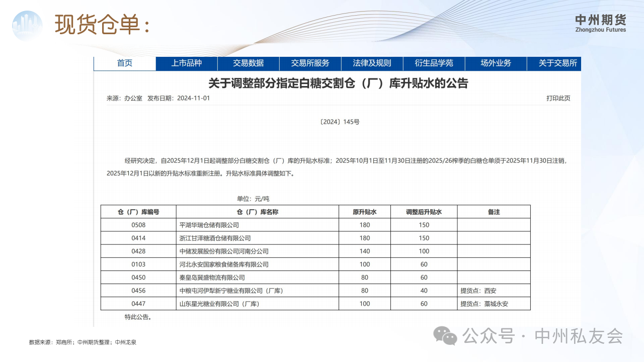Select the 秦皇岛冀盛物流有限公司 cell
Screen dimensions: 644x362
[212, 278]
